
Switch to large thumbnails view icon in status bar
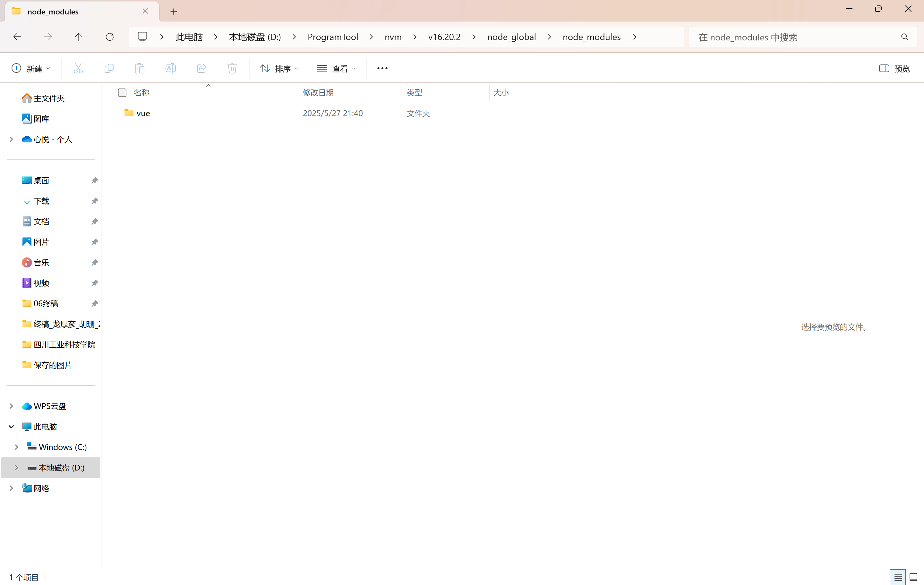pyautogui.click(x=913, y=577)
